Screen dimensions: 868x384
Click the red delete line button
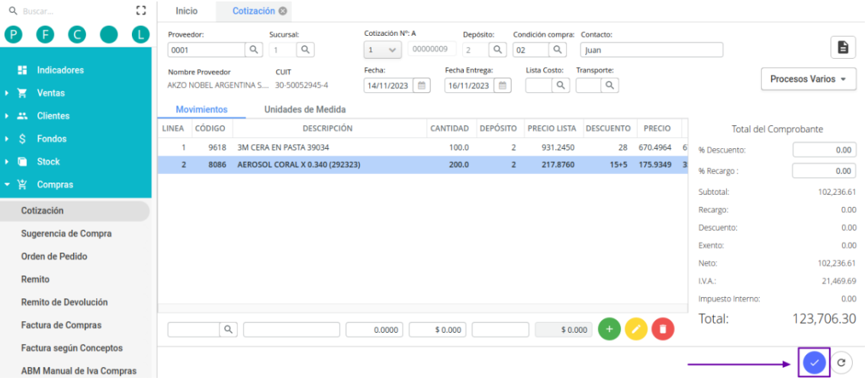[663, 329]
